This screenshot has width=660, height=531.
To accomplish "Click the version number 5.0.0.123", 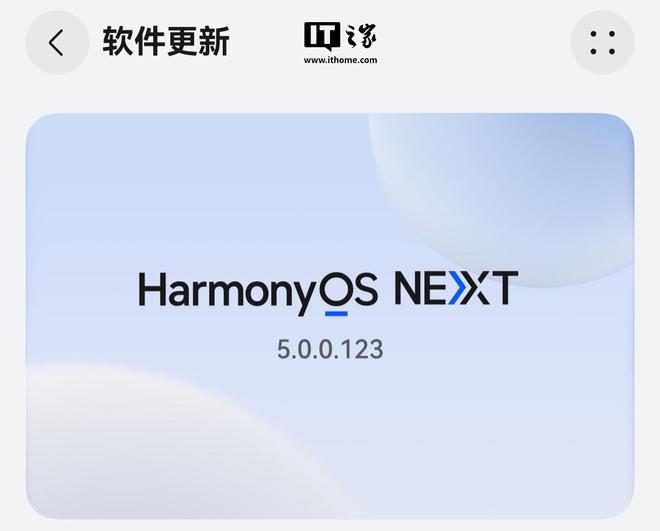I will (x=330, y=349).
